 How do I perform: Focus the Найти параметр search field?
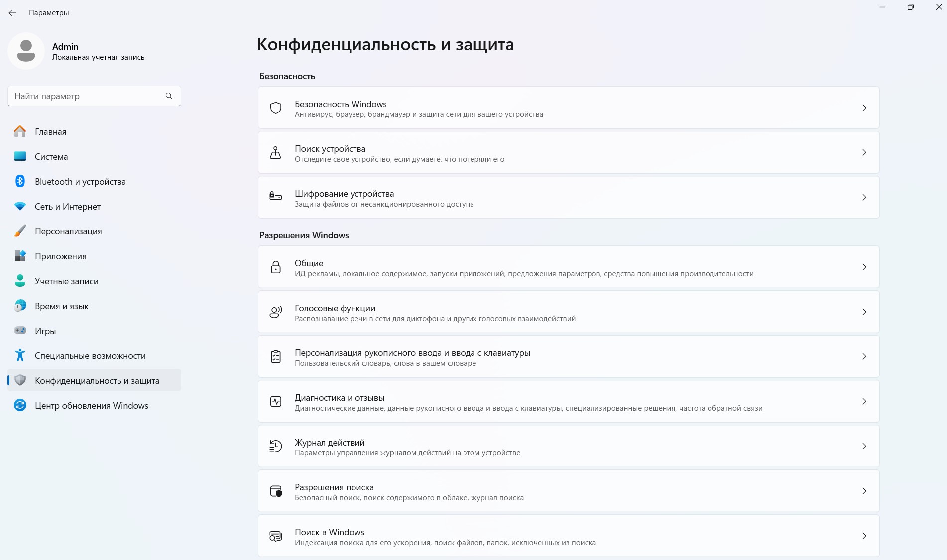coord(94,96)
